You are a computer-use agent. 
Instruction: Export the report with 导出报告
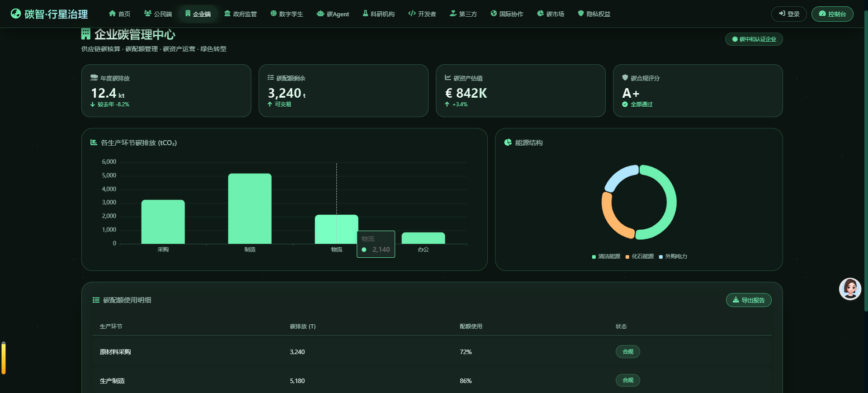pyautogui.click(x=749, y=300)
